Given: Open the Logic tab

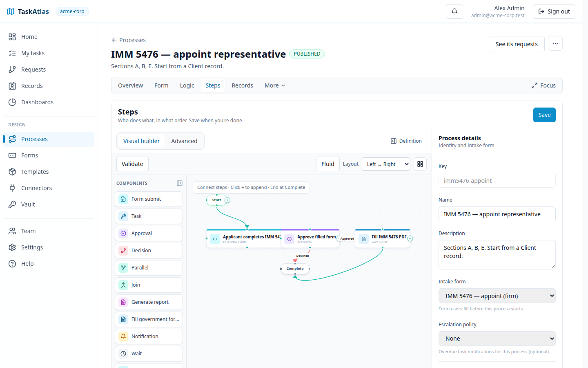Looking at the screenshot, I should click(187, 85).
